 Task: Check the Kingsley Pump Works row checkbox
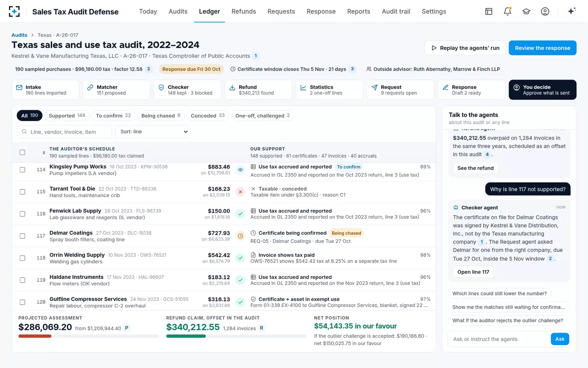point(22,170)
